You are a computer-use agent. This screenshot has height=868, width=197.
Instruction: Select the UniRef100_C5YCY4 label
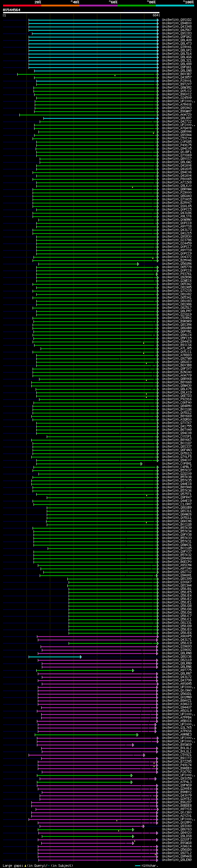point(177,139)
